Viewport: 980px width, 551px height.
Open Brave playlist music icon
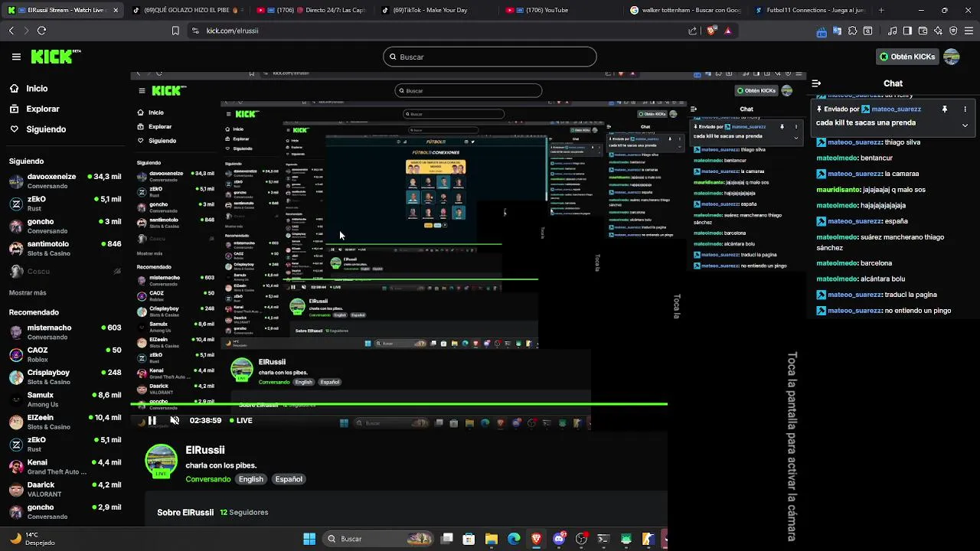pos(893,31)
